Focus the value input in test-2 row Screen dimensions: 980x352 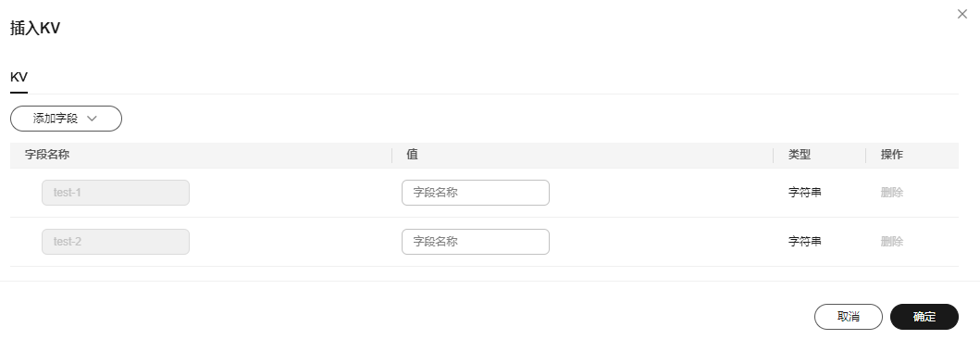(x=476, y=242)
